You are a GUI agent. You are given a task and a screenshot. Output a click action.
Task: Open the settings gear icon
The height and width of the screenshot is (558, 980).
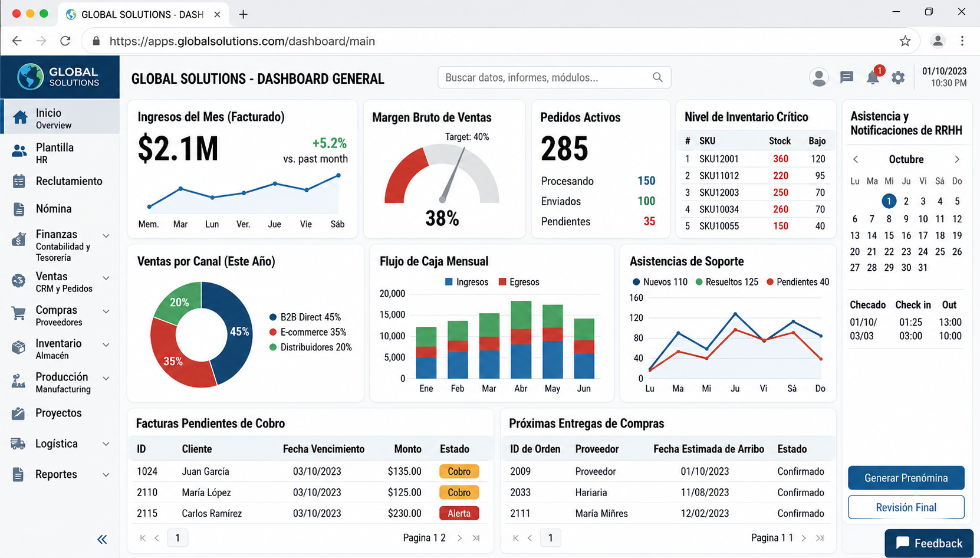[898, 77]
